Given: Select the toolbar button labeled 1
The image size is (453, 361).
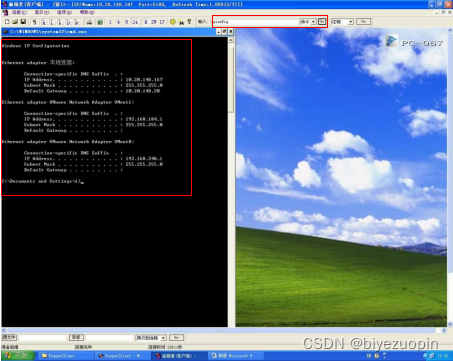Looking at the screenshot, I should click(x=110, y=22).
